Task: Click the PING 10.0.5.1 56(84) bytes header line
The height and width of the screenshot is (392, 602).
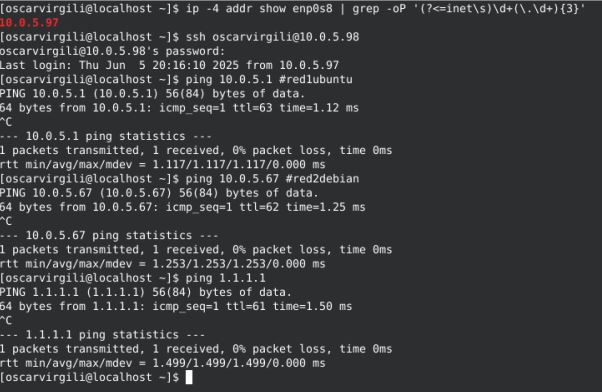Action: click(x=152, y=94)
